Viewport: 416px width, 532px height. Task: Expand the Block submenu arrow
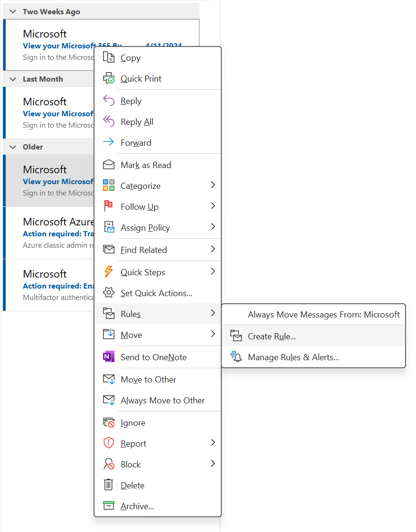[213, 464]
